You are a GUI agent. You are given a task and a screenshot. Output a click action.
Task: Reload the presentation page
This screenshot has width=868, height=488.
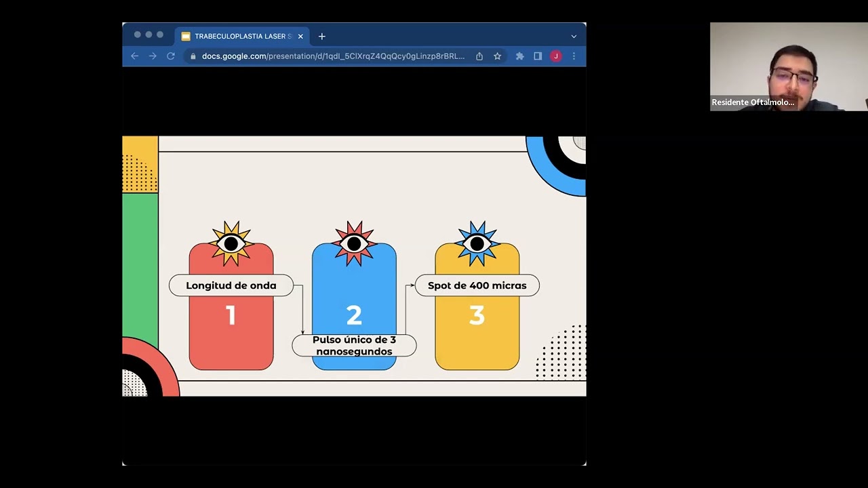click(x=171, y=56)
